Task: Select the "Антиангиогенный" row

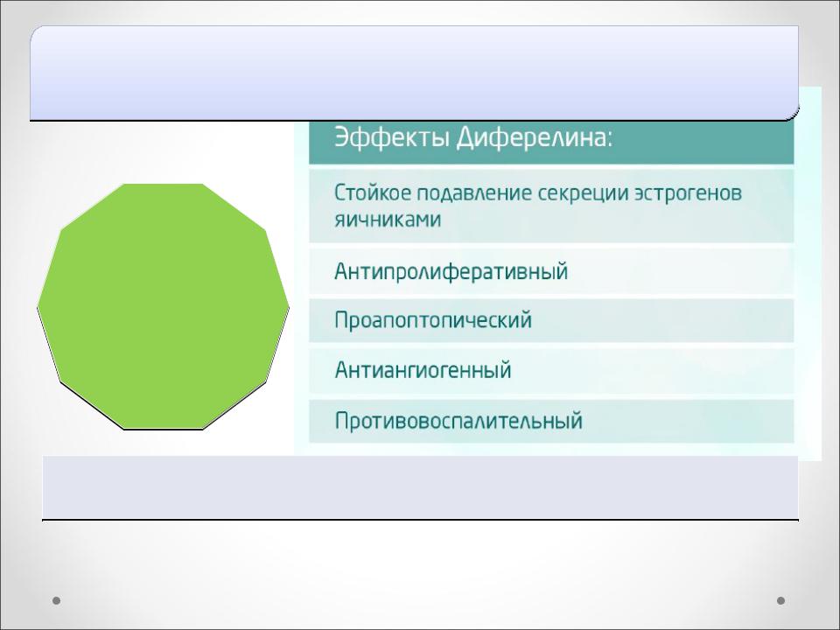Action: tap(551, 370)
